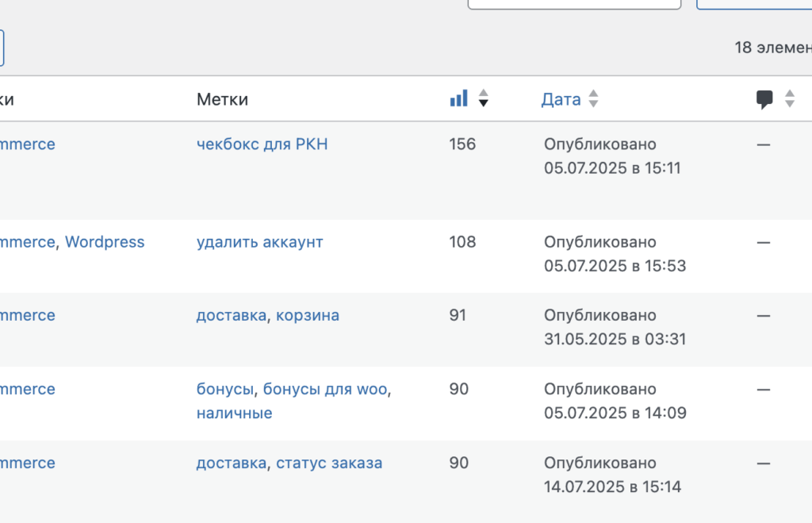This screenshot has width=812, height=523.
Task: Open the tag чекбокс для РКН
Action: pyautogui.click(x=262, y=144)
